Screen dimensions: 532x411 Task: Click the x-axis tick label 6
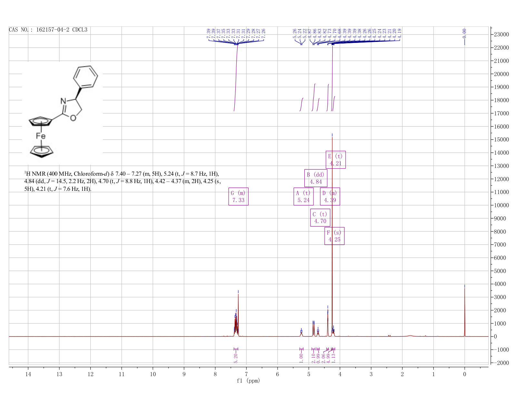(278, 374)
